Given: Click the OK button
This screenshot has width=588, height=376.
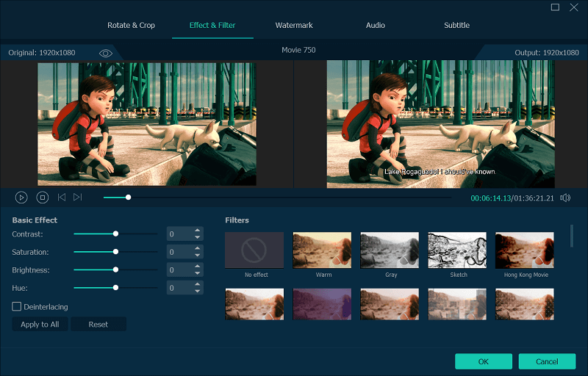Looking at the screenshot, I should 484,361.
